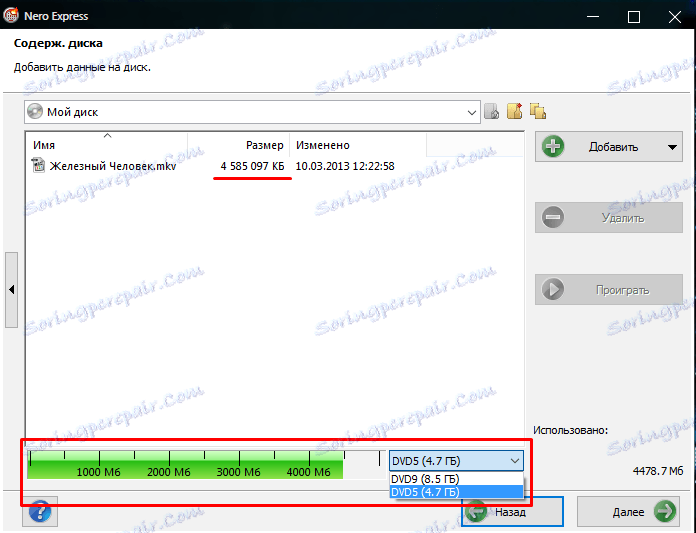Proceed with the Далее button
696x533 pixels.
click(628, 511)
